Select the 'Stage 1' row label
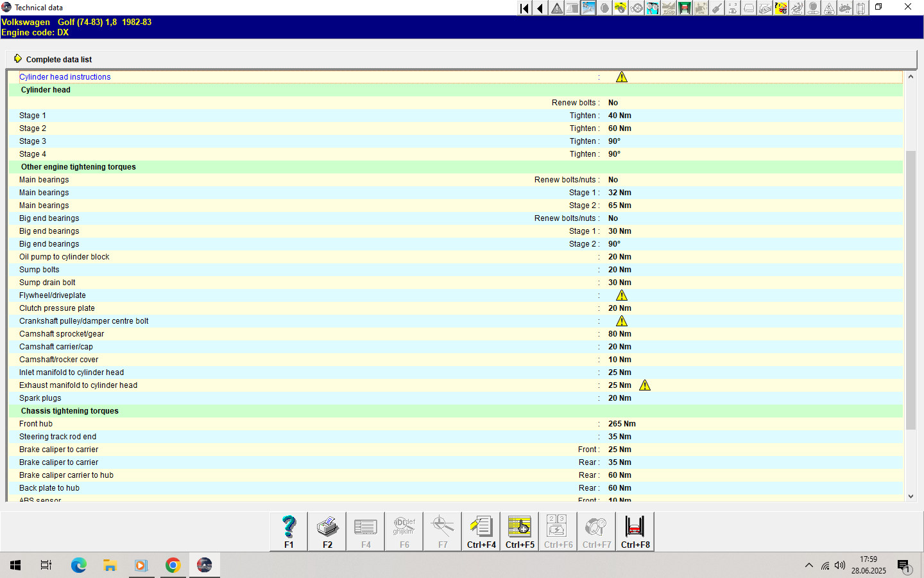Screen dimensions: 924x578 click(33, 116)
